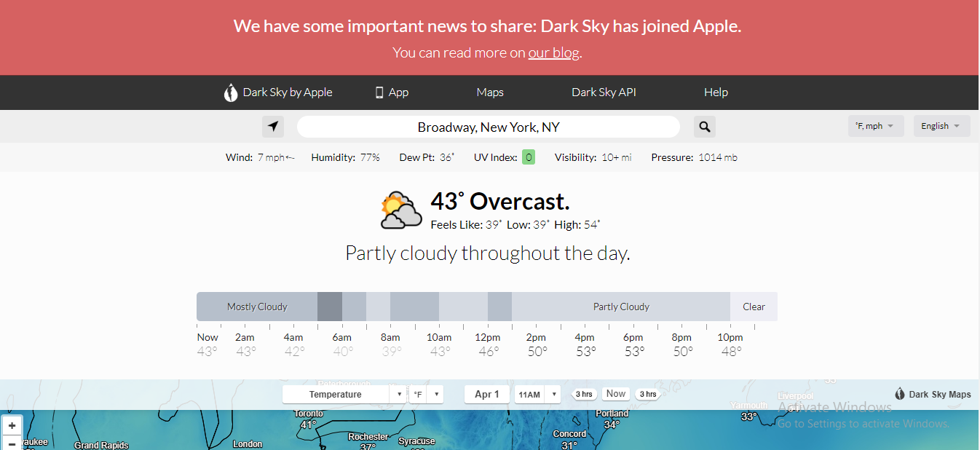Click 'Partly cloudy throughout the day' summary

(x=488, y=253)
